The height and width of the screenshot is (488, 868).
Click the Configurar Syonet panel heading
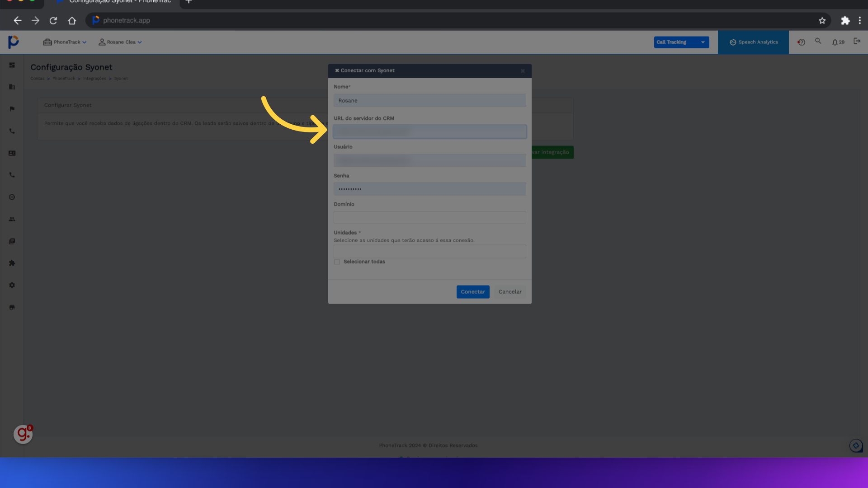pyautogui.click(x=68, y=105)
